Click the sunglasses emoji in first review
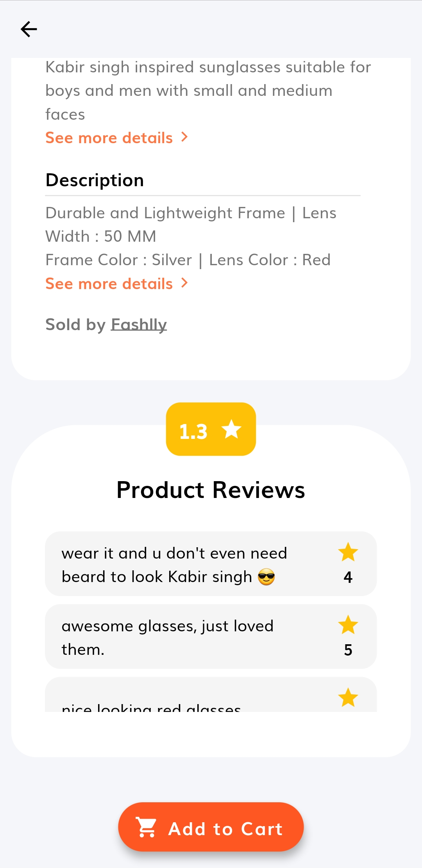Screen dimensions: 422x868 point(266,577)
